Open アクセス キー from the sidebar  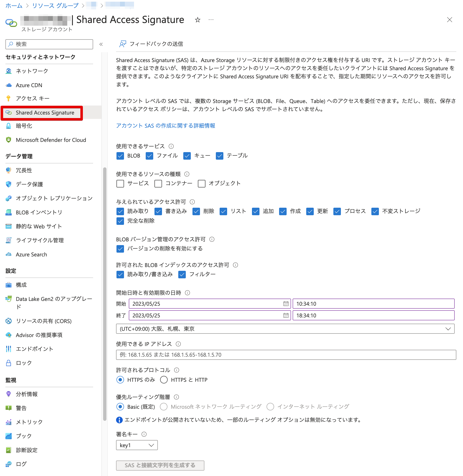[32, 98]
